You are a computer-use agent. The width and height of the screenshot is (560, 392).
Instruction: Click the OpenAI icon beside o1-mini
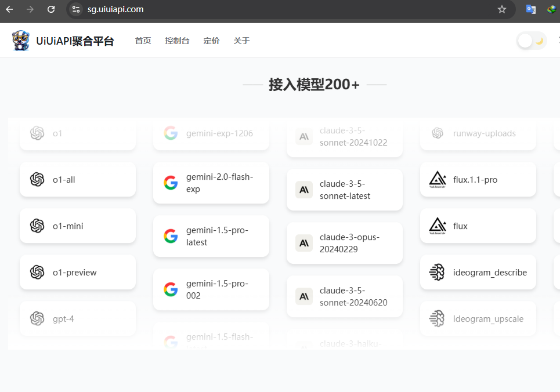pyautogui.click(x=37, y=226)
